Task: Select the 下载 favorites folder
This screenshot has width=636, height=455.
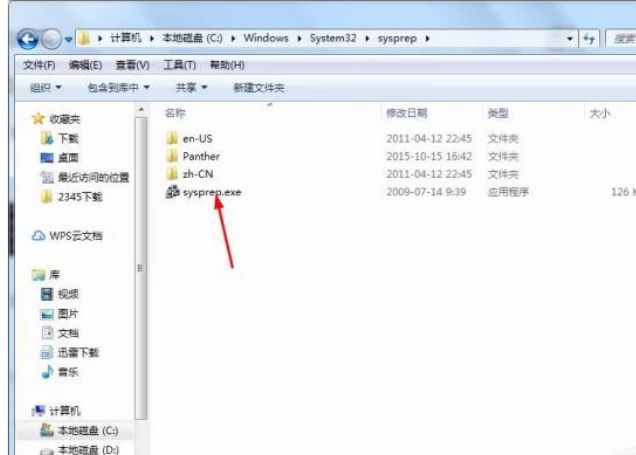Action: (60, 138)
